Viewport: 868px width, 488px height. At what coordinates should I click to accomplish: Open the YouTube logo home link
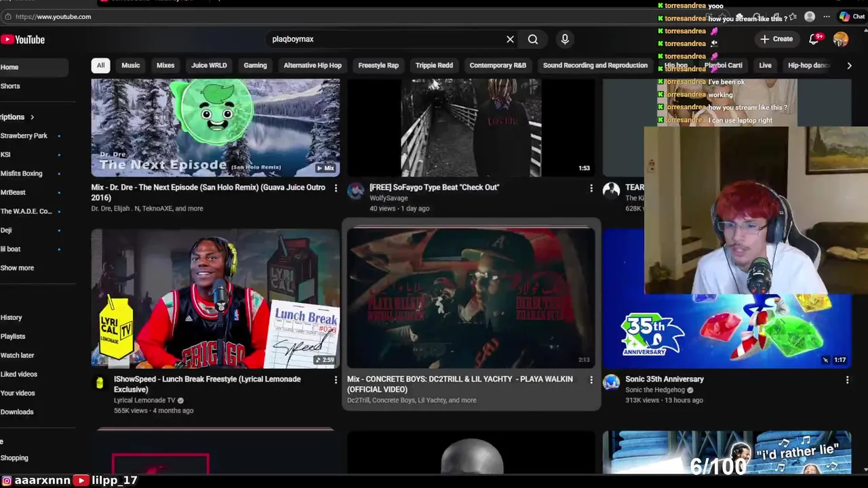click(x=22, y=40)
